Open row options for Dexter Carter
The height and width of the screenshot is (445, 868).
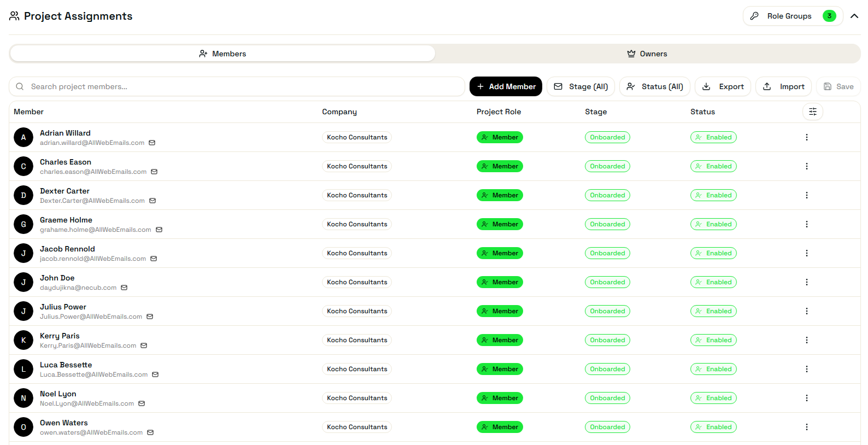click(806, 195)
